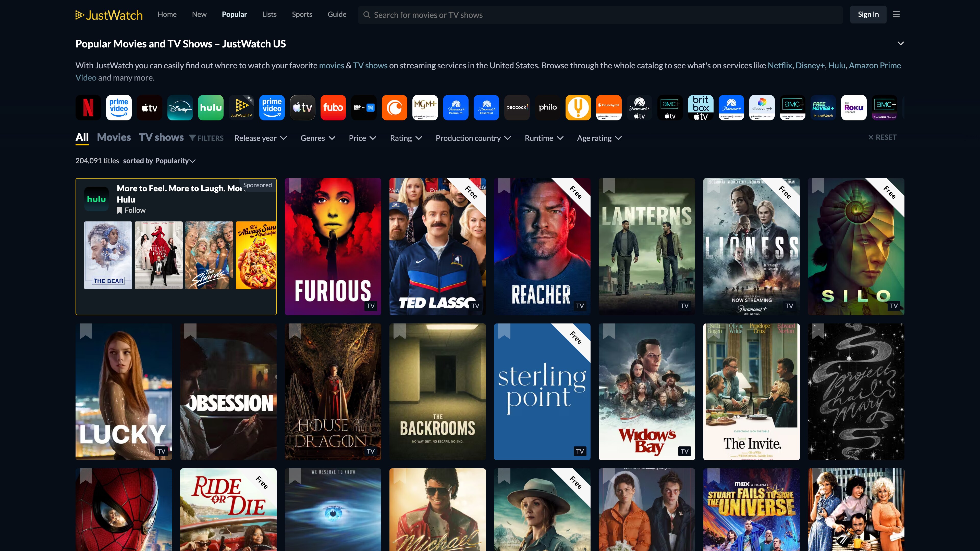Select the Disney+ provider icon

pos(180,108)
